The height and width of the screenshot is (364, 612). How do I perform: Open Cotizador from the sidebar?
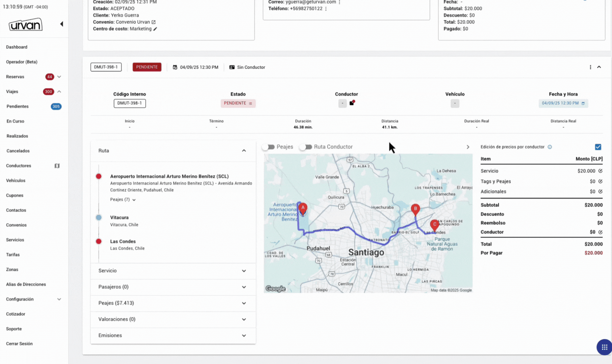pos(16,314)
